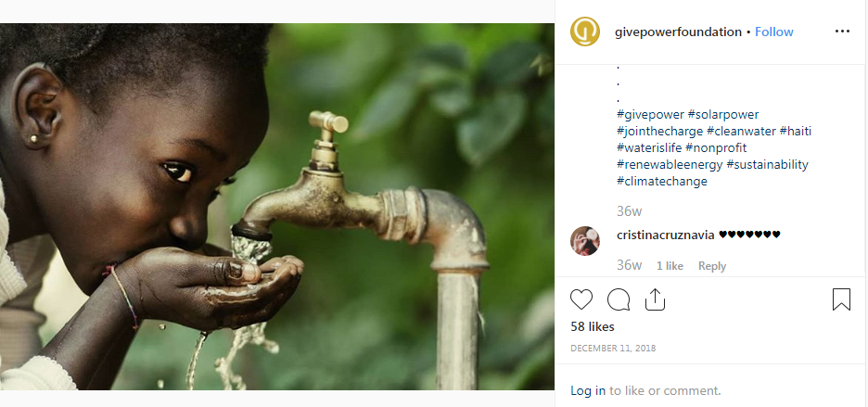The image size is (868, 407).
Task: Open cristinacruznavia's avatar
Action: tap(584, 240)
